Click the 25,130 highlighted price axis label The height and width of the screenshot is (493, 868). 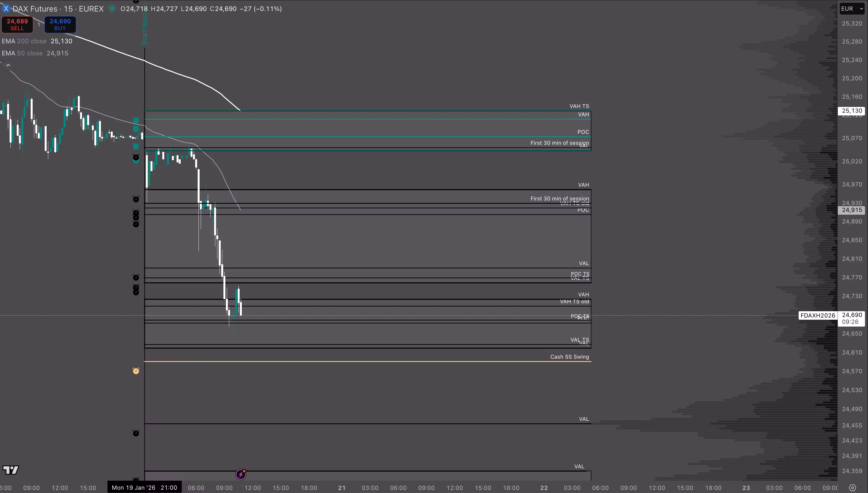(852, 111)
